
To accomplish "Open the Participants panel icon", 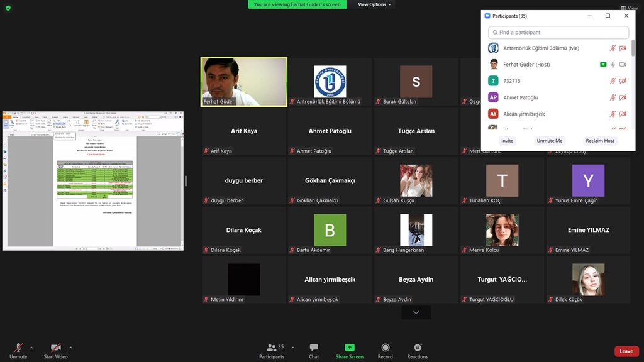I will 271,348.
